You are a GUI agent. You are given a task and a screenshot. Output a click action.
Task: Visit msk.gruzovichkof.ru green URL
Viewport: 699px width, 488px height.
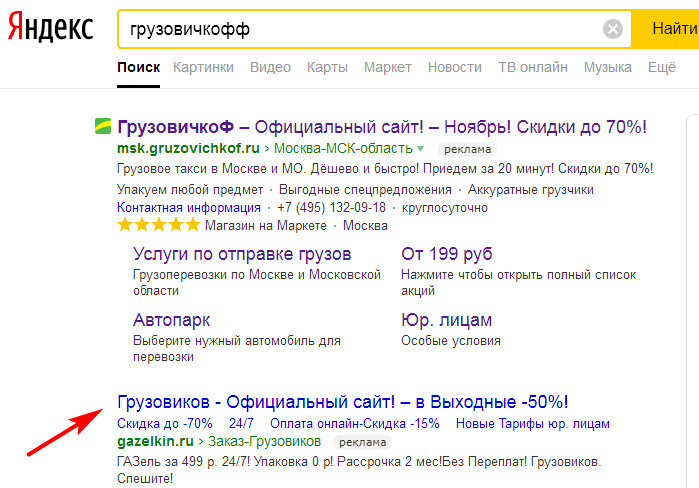188,148
